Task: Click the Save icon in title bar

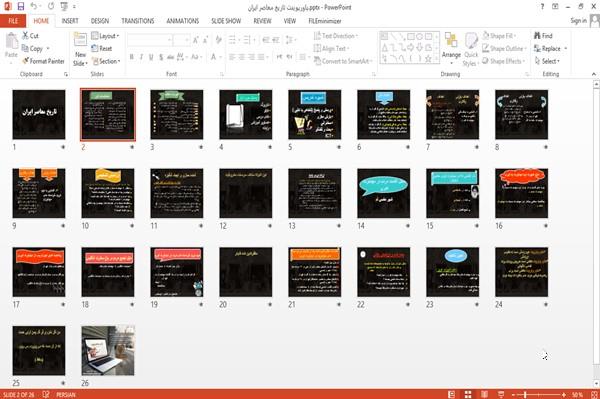Action: (x=21, y=7)
